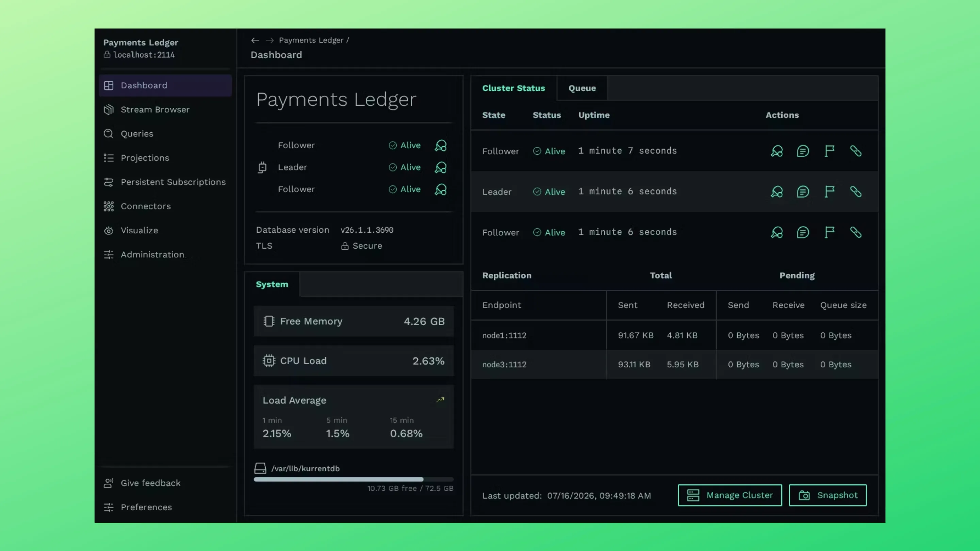The width and height of the screenshot is (980, 551).
Task: Switch to the Queue tab
Action: coord(582,88)
